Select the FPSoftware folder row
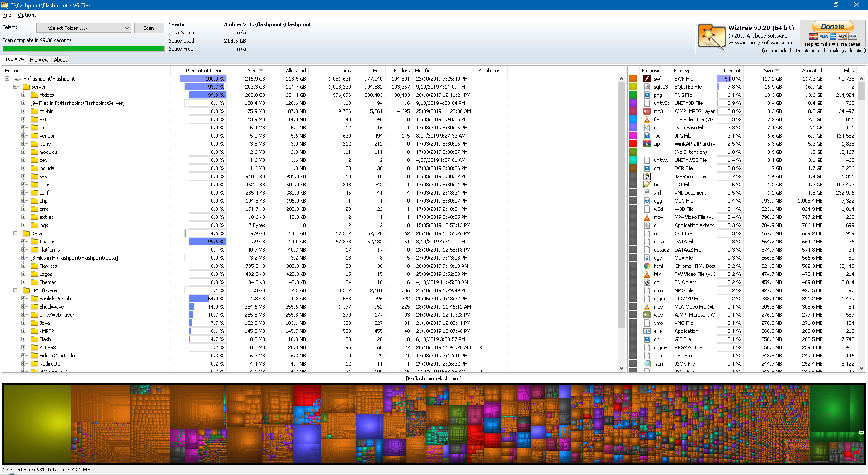868x475 pixels. [44, 290]
